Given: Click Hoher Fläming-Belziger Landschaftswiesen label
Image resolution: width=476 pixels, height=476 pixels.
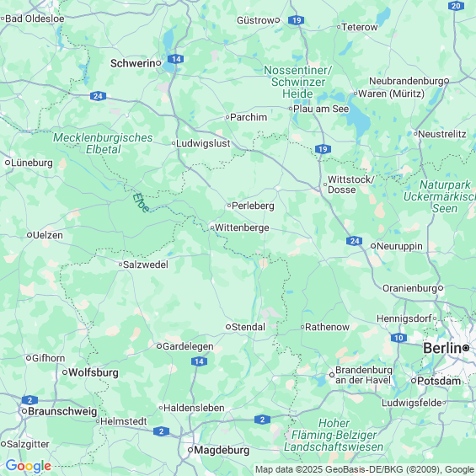Looking at the screenshot, I should (x=334, y=435).
